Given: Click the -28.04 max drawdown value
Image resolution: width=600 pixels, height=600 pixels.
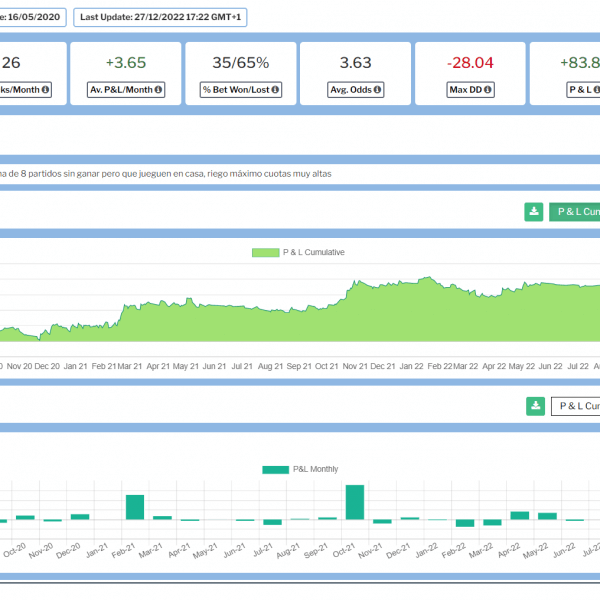Looking at the screenshot, I should tap(470, 63).
